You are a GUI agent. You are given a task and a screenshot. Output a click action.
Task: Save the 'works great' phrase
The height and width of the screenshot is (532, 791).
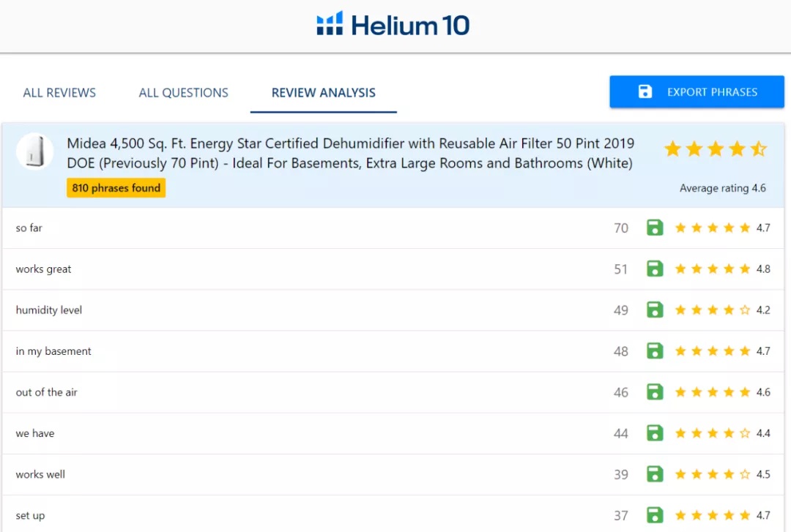click(x=655, y=269)
